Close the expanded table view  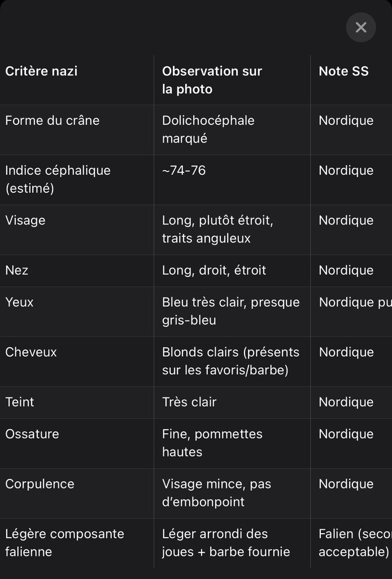pos(361,27)
